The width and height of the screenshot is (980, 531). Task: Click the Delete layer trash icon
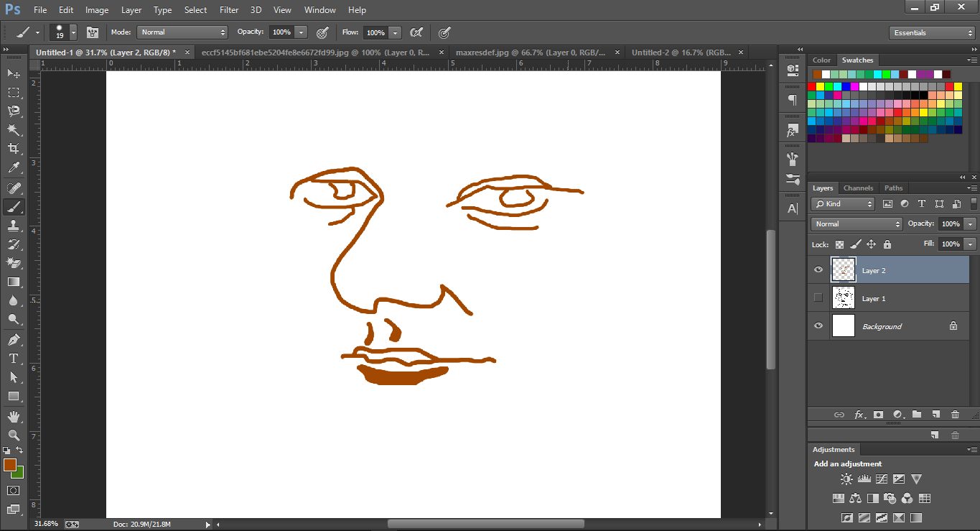click(955, 415)
